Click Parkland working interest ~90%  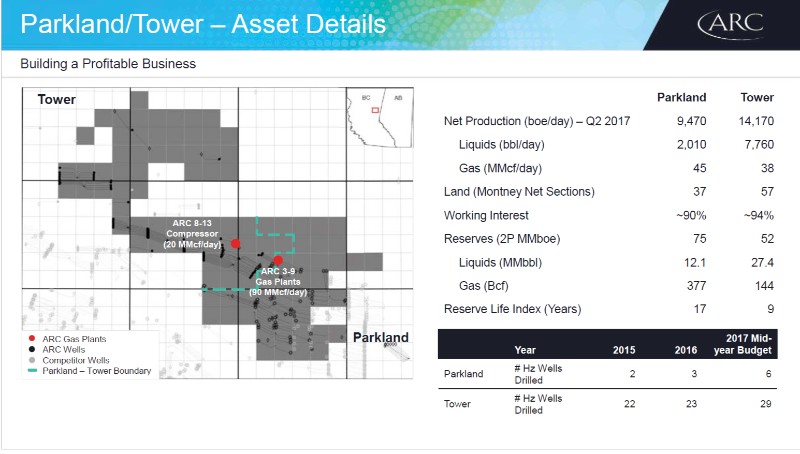(x=691, y=215)
